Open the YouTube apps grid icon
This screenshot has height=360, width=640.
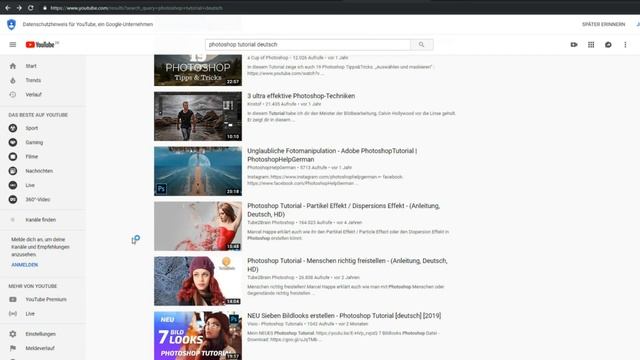[x=591, y=44]
